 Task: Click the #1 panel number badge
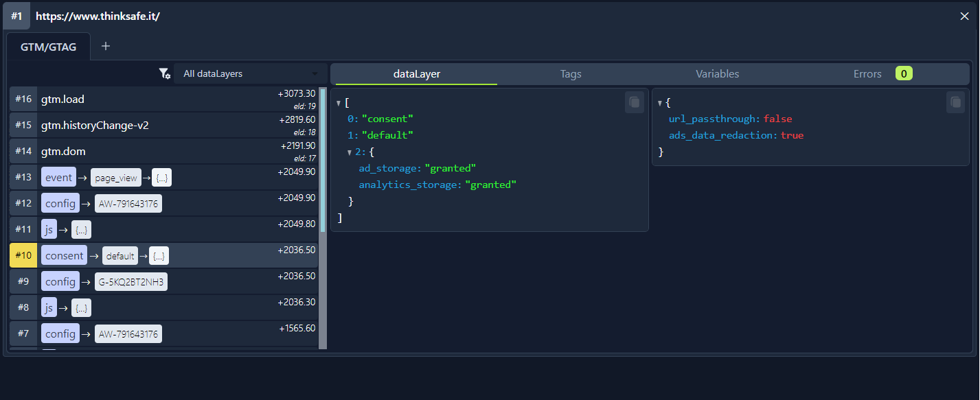point(16,16)
